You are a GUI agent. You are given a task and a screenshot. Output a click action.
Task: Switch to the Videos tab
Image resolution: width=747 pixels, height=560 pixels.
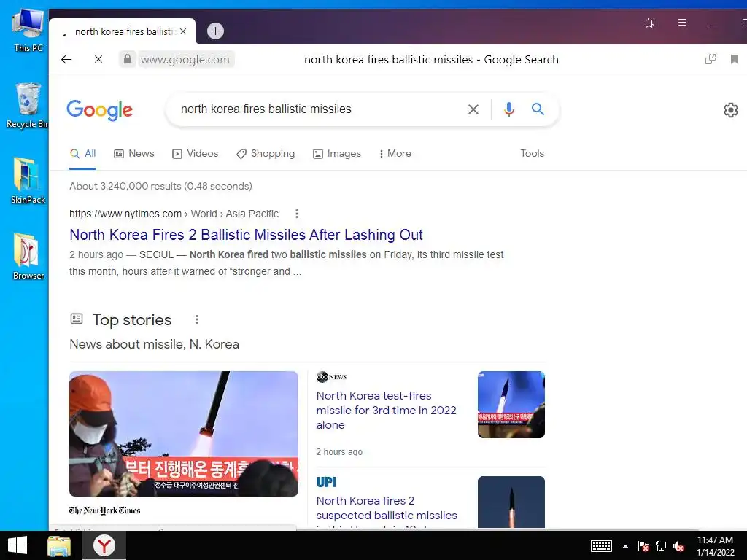(195, 154)
